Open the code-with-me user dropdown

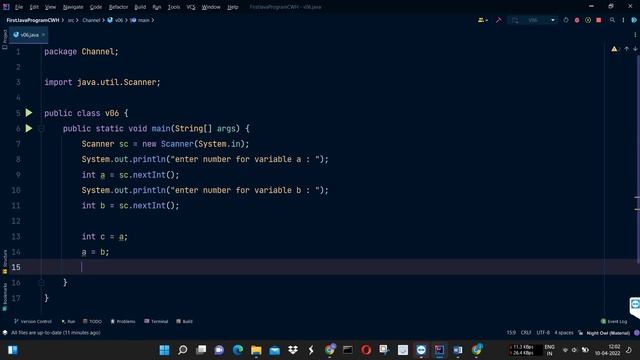(483, 20)
